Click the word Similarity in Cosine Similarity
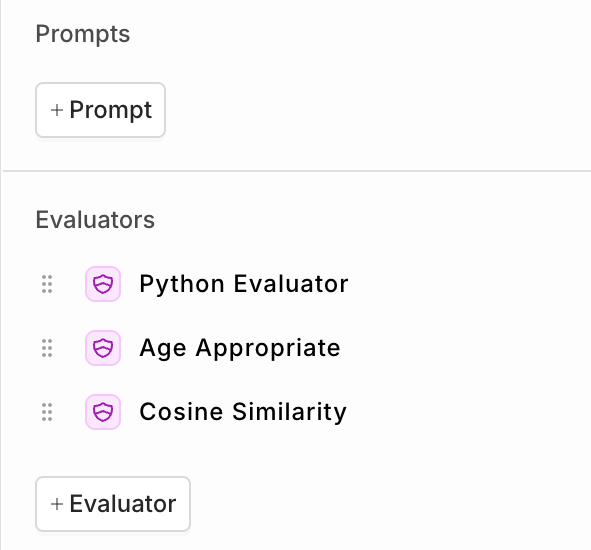 tap(289, 412)
